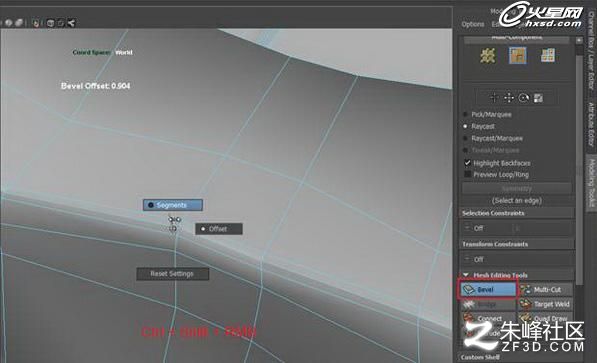
Task: Click the Reset Settings button
Action: click(172, 274)
